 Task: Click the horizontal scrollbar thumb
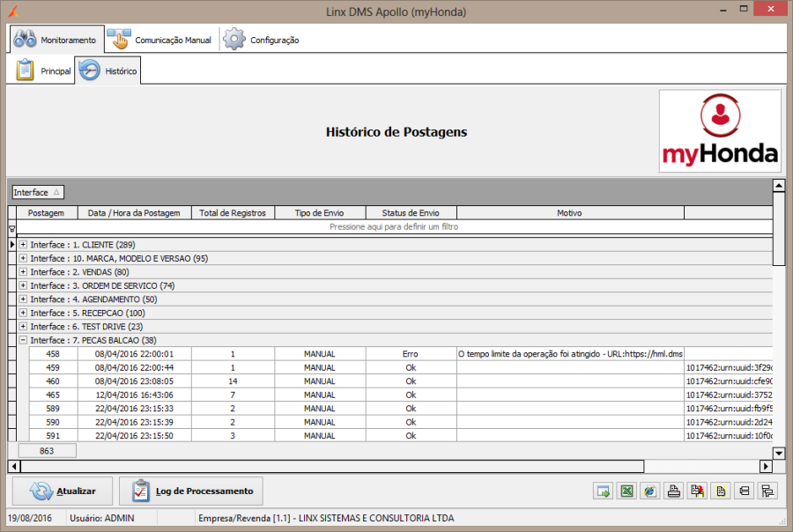tap(332, 466)
